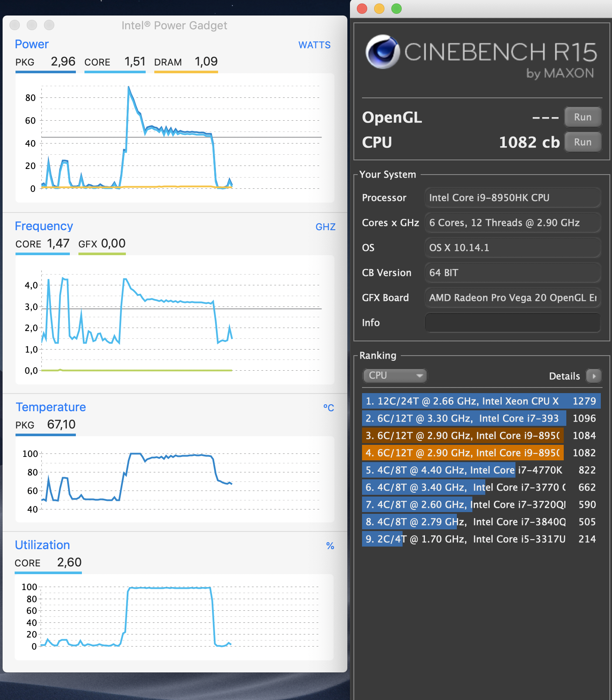Click the Frequency section heading
This screenshot has height=700, width=612.
(44, 226)
